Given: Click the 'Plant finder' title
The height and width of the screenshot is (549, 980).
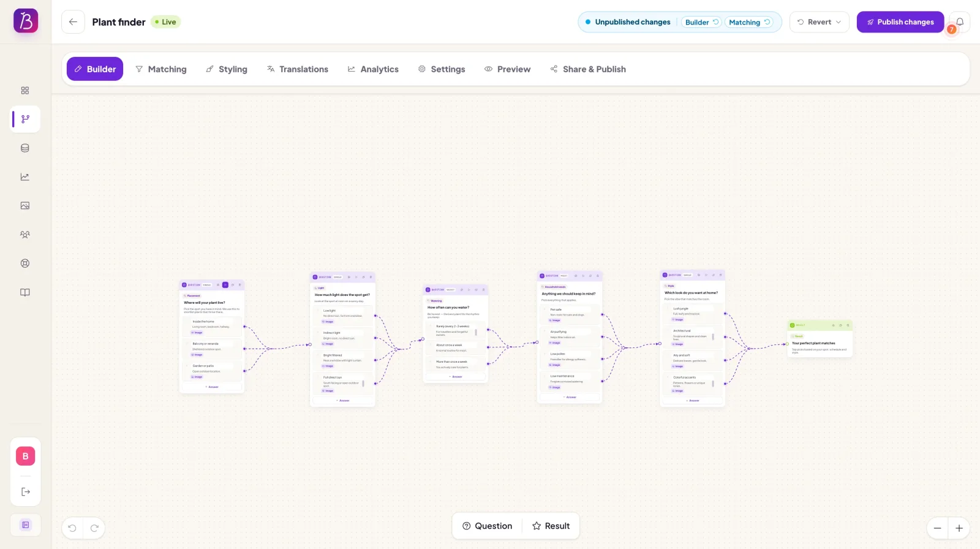Looking at the screenshot, I should click(119, 22).
